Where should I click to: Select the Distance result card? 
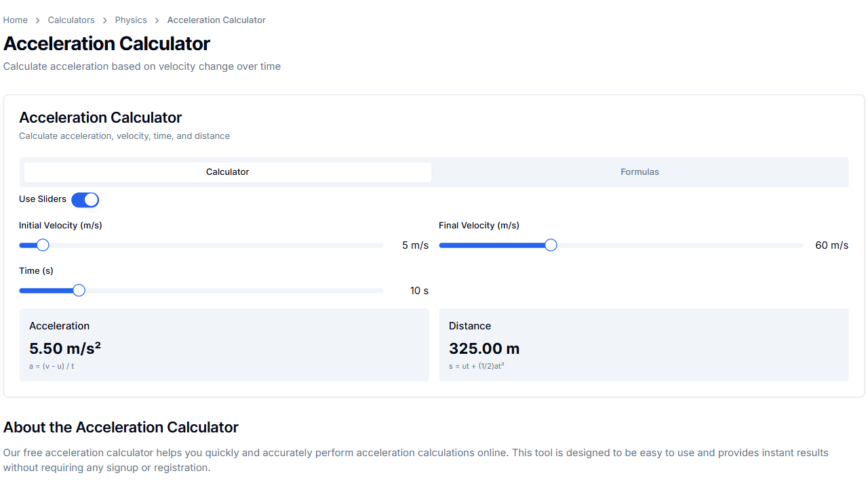644,344
